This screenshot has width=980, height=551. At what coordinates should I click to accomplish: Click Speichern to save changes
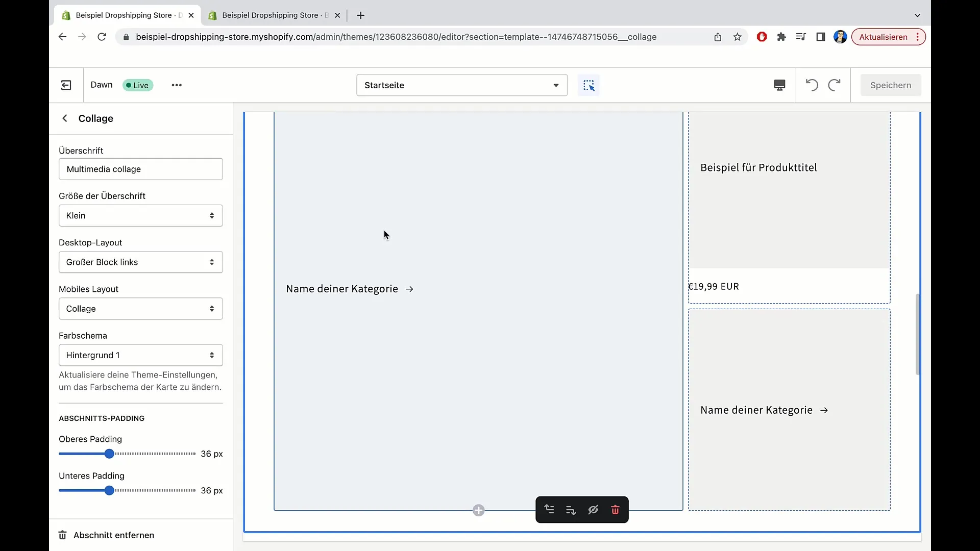point(891,84)
